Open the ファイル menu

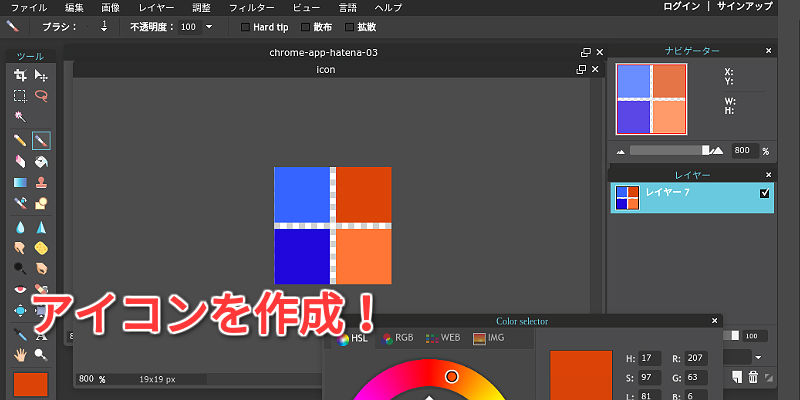pos(29,8)
